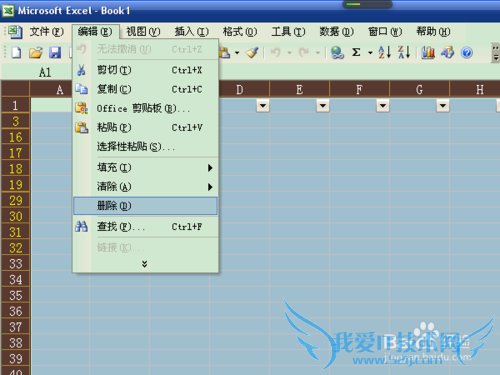Image resolution: width=500 pixels, height=375 pixels.
Task: Click the Insert Hyperlink globe icon
Action: [x=337, y=52]
